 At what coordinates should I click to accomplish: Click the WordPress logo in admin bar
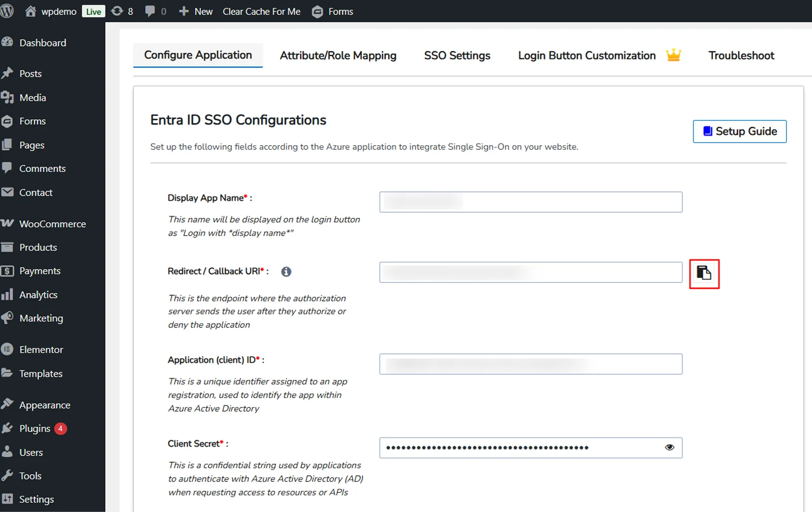(7, 11)
